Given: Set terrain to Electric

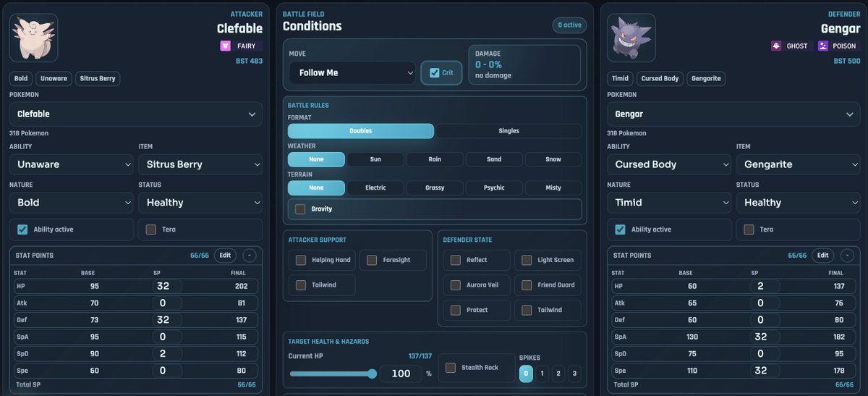Looking at the screenshot, I should tap(375, 188).
